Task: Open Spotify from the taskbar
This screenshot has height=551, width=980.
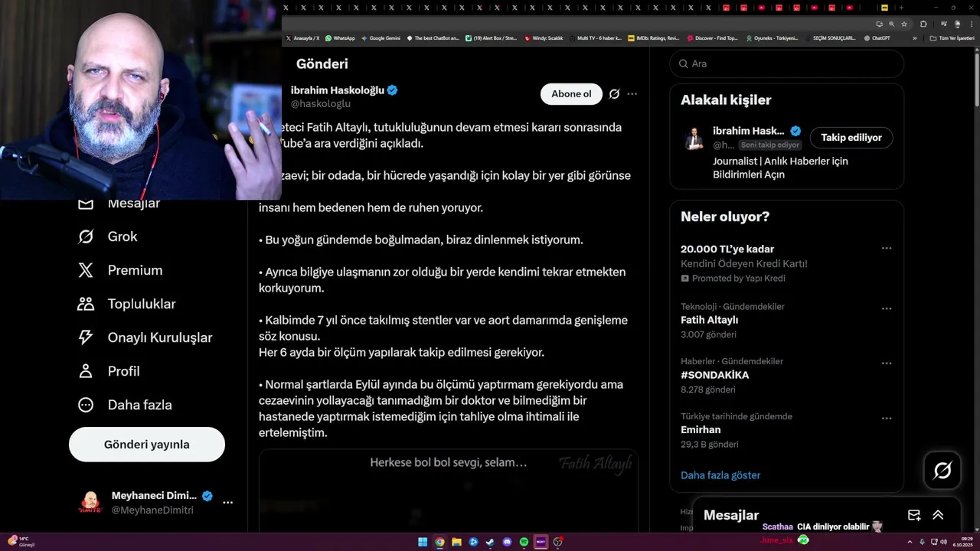Action: tap(524, 542)
